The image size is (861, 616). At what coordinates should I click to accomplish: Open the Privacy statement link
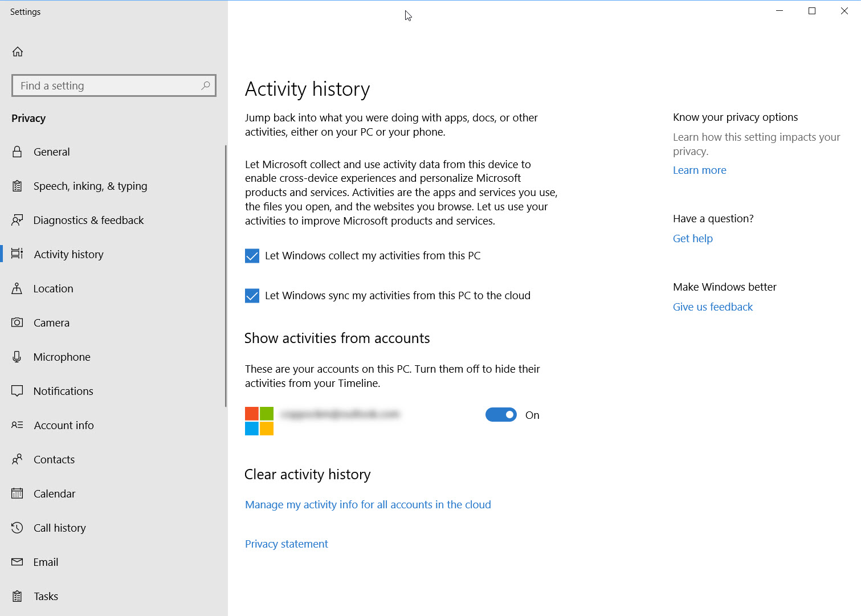pyautogui.click(x=286, y=544)
